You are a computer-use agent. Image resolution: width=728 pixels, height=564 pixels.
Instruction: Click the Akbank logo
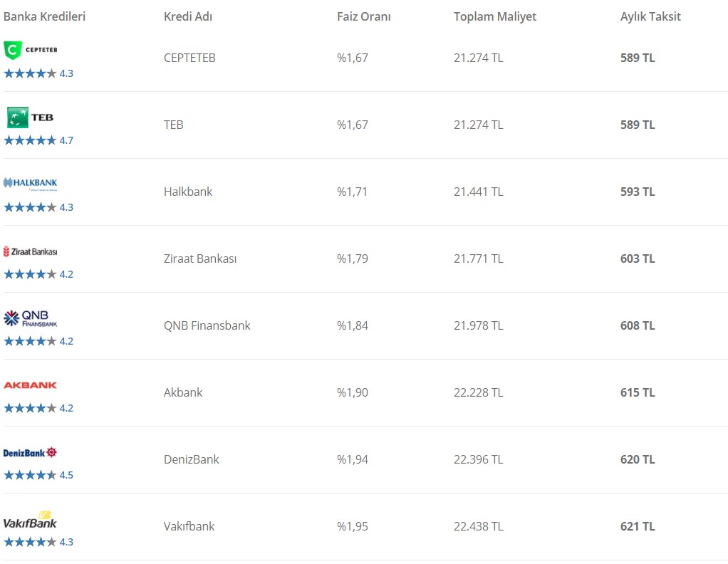click(31, 385)
